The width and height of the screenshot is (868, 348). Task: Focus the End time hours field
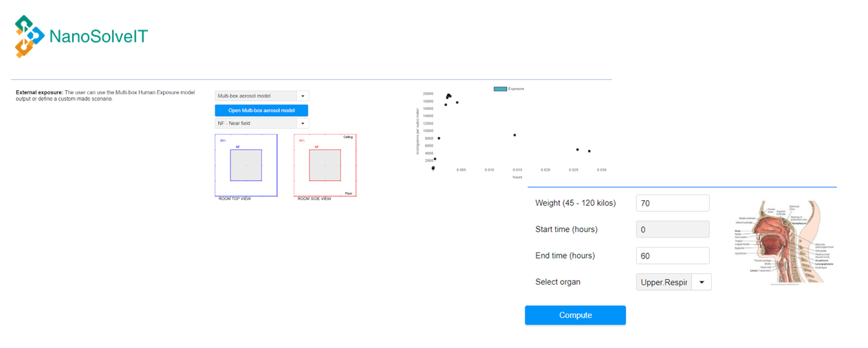click(x=672, y=256)
